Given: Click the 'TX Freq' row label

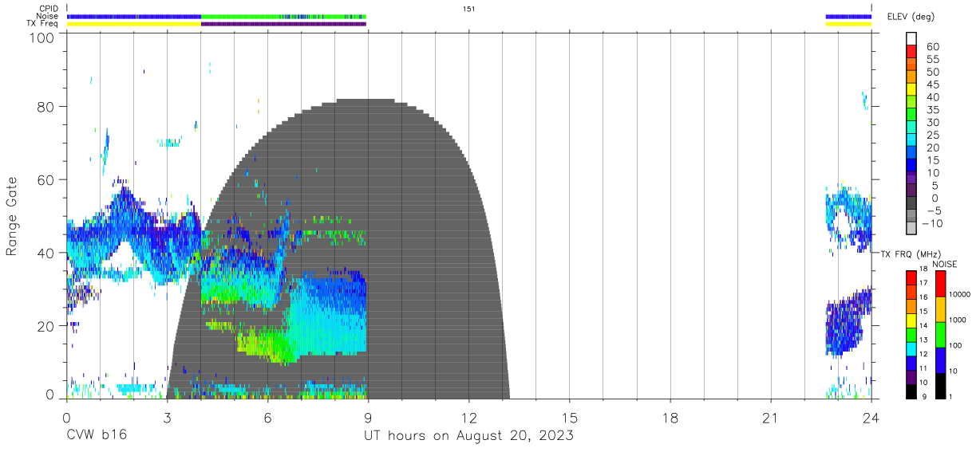Looking at the screenshot, I should 43,23.
